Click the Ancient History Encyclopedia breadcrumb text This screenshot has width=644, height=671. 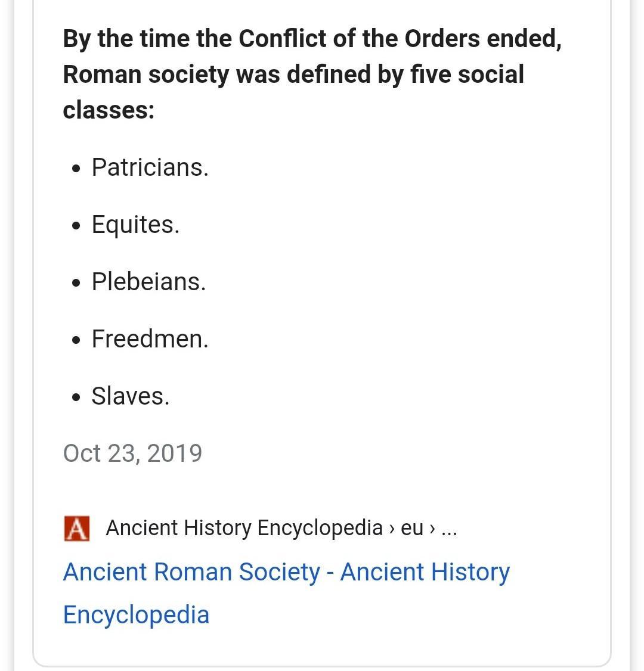click(x=244, y=527)
